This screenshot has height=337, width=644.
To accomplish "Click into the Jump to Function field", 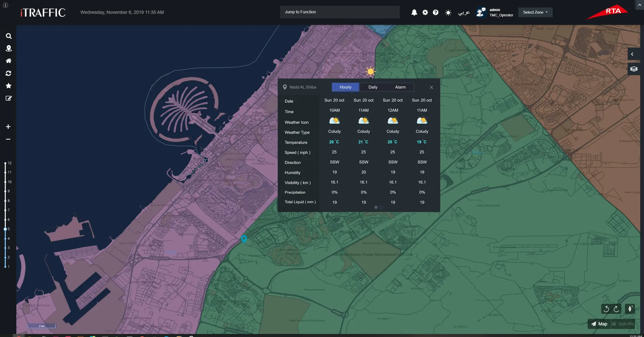I will point(340,12).
